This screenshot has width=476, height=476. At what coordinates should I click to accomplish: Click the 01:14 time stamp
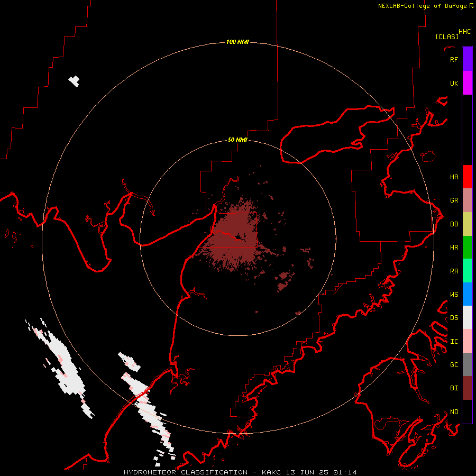[345, 472]
